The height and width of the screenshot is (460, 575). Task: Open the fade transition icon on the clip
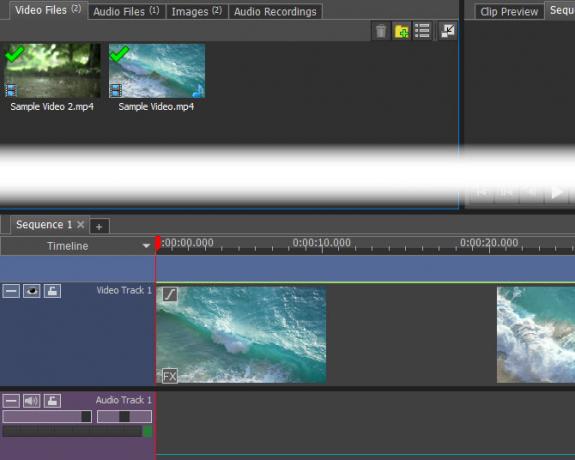click(170, 294)
